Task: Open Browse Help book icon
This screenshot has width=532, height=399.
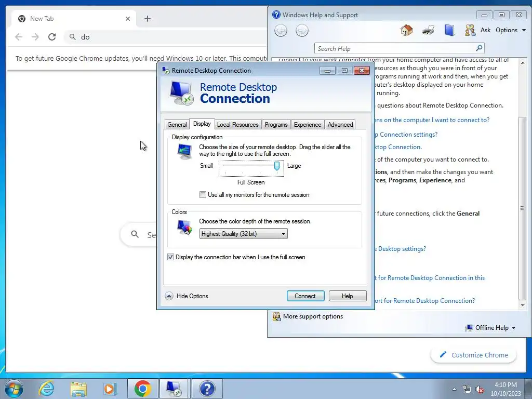Action: point(449,30)
